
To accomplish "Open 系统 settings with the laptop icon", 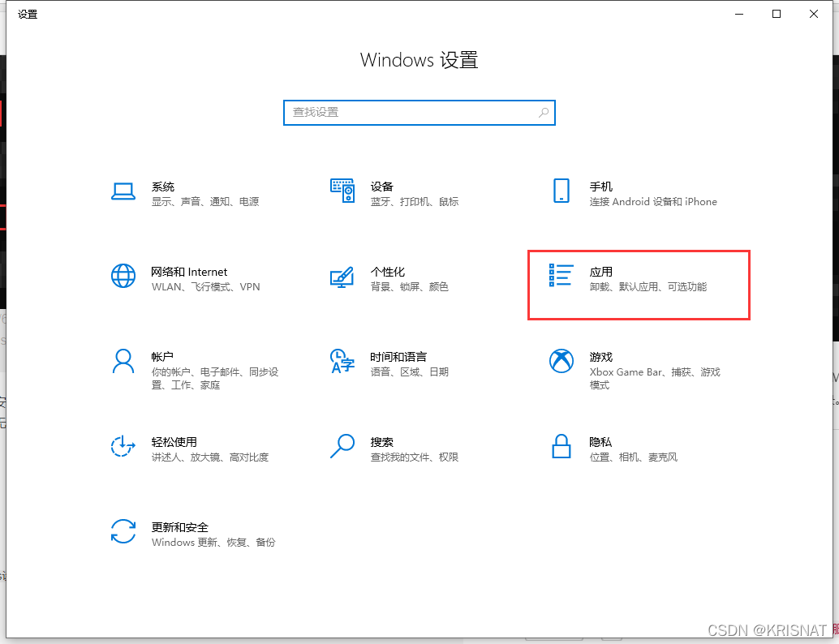I will click(x=123, y=191).
